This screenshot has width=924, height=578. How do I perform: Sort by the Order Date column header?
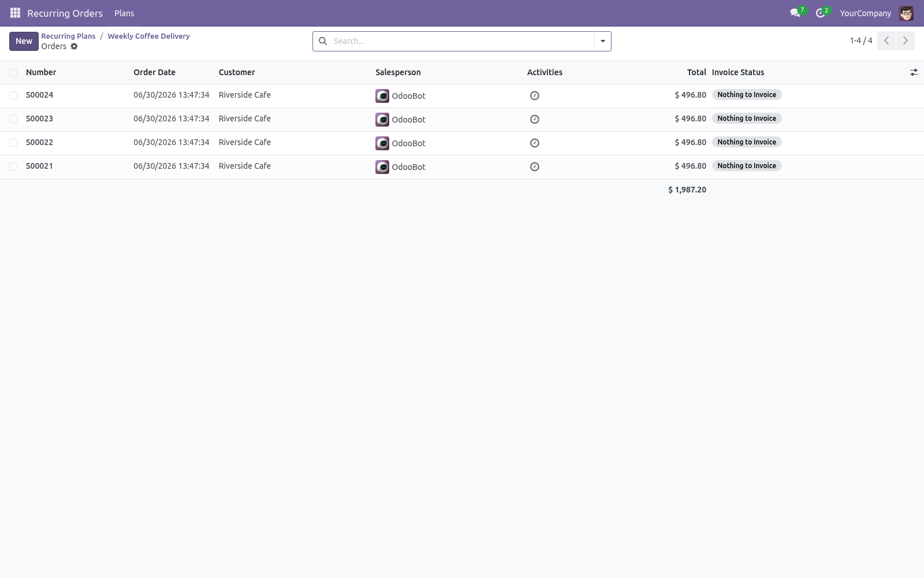coord(154,72)
